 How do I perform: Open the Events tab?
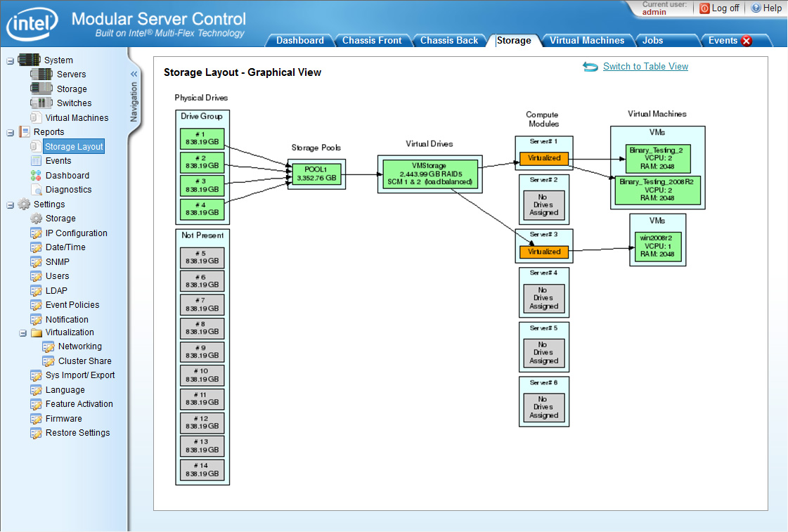tap(723, 40)
